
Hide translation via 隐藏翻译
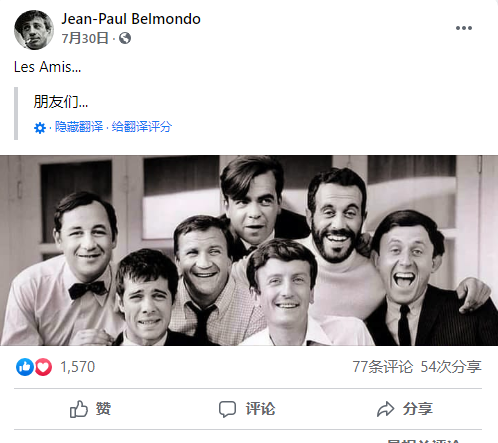(x=79, y=127)
